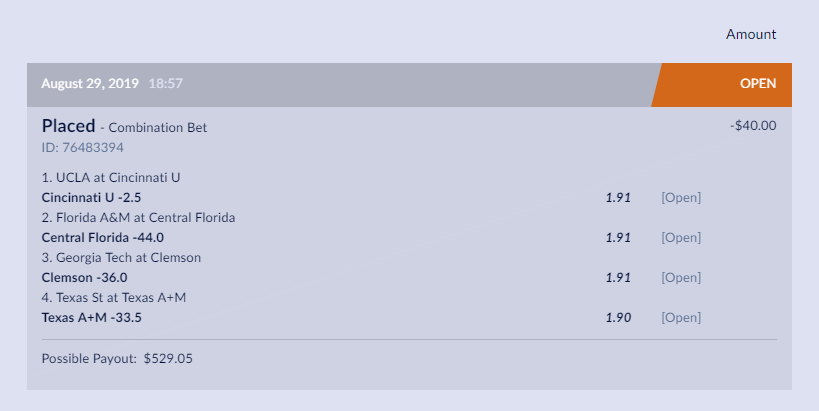
Task: Select bet ID 76483394
Action: pyautogui.click(x=83, y=148)
